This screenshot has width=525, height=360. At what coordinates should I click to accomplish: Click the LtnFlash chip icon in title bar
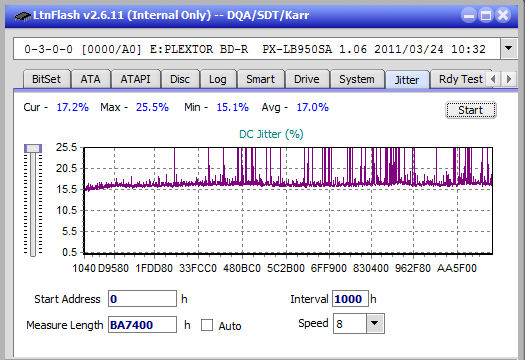point(23,15)
